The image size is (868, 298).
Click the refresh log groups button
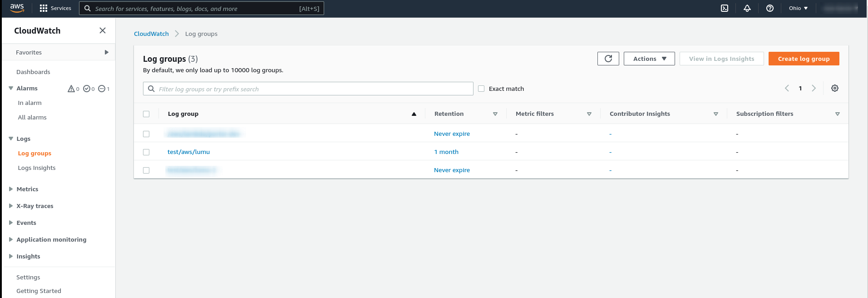coord(608,59)
